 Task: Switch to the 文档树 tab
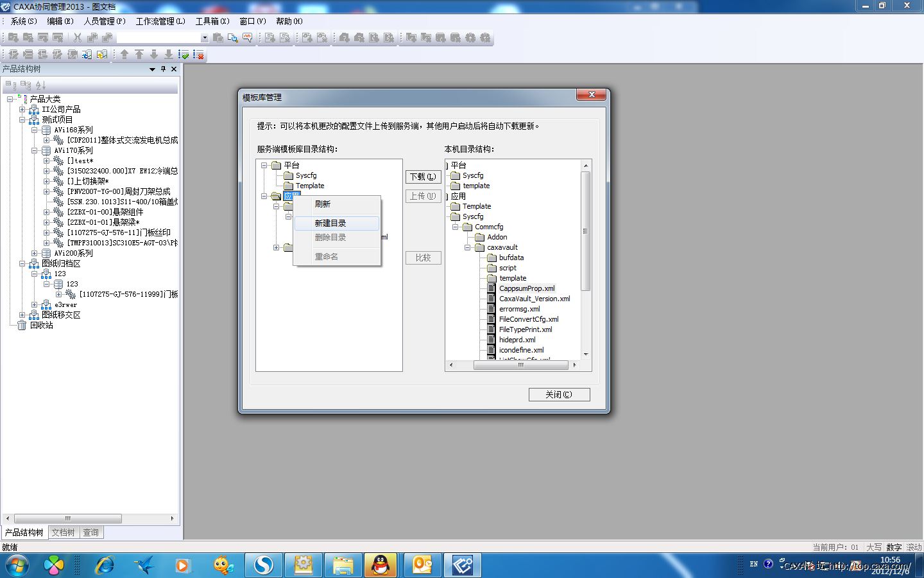pos(63,532)
